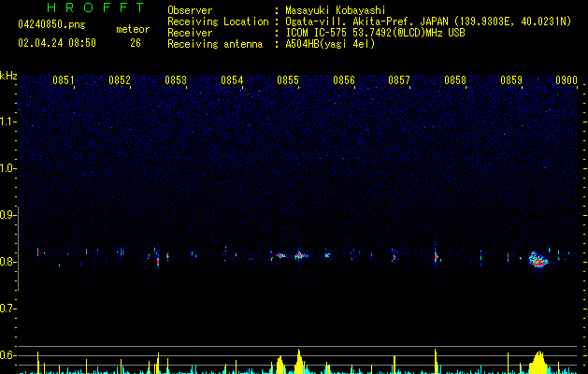
Task: Click the meteor count value 26
Action: click(136, 43)
